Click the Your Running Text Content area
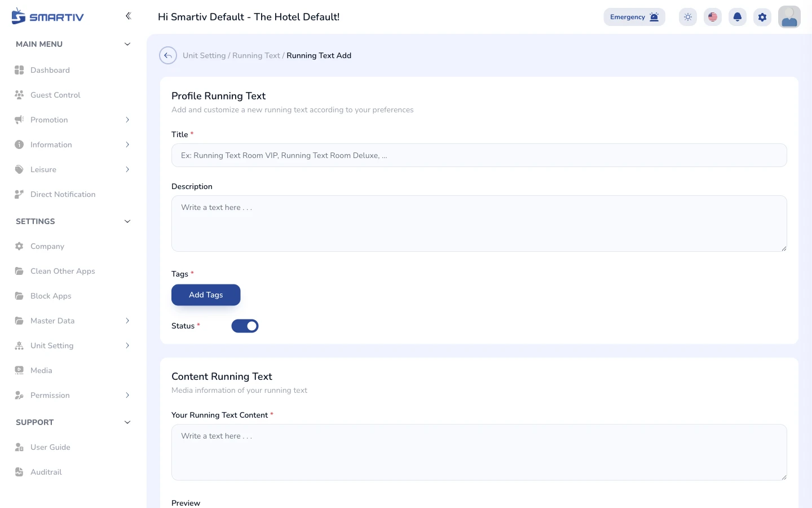The width and height of the screenshot is (812, 508). tap(479, 453)
